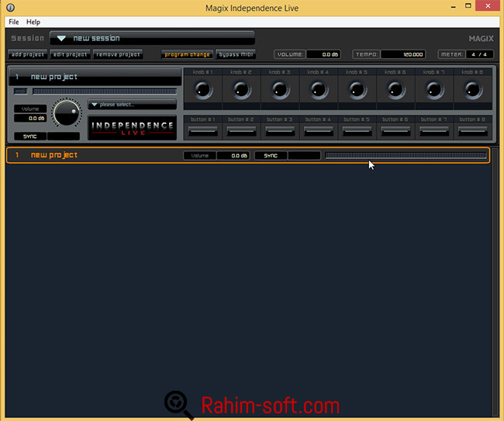Minimize the Magix Independence Live window
Viewport: 504px width, 421px height.
pos(454,6)
